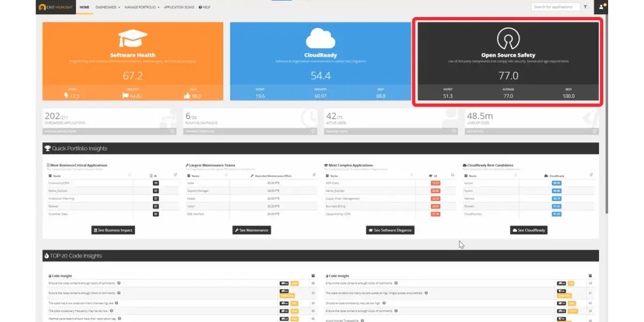
Task: Click the right Code Insight column header
Action: click(338, 276)
